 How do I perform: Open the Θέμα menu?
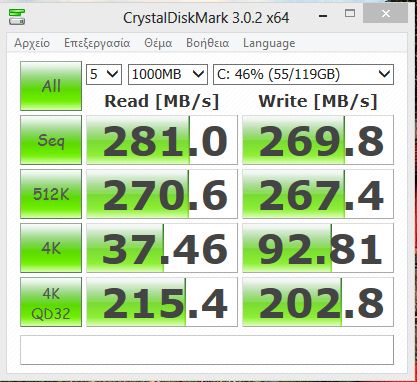(x=158, y=43)
